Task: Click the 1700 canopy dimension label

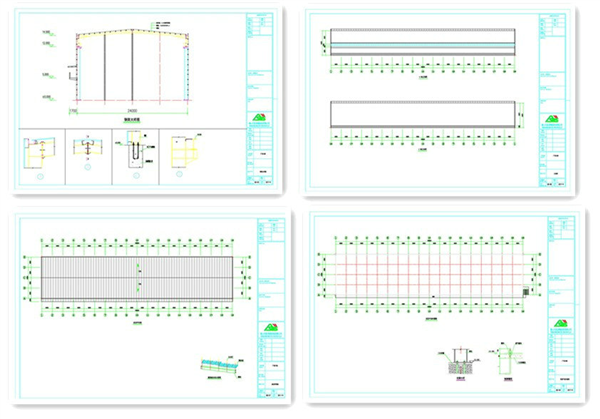Action: pyautogui.click(x=73, y=111)
